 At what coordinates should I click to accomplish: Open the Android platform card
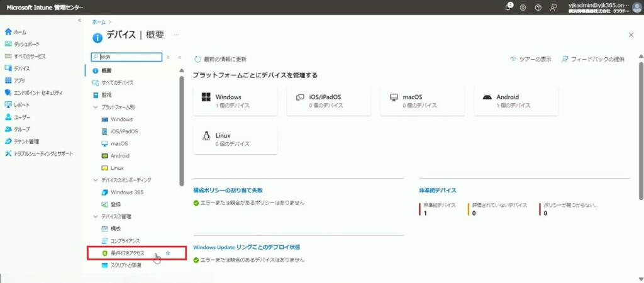coord(516,101)
